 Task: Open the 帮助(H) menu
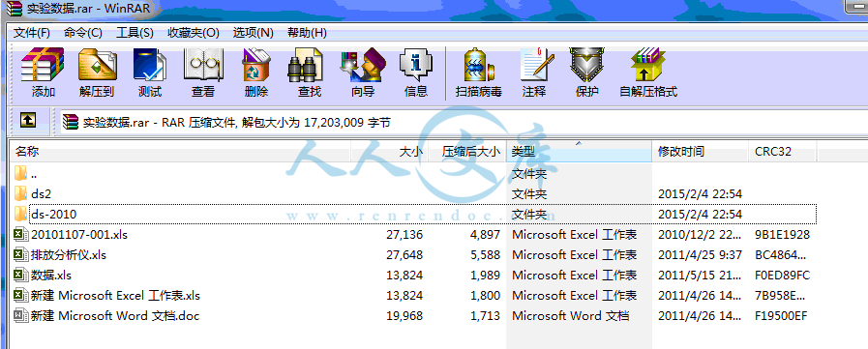307,33
